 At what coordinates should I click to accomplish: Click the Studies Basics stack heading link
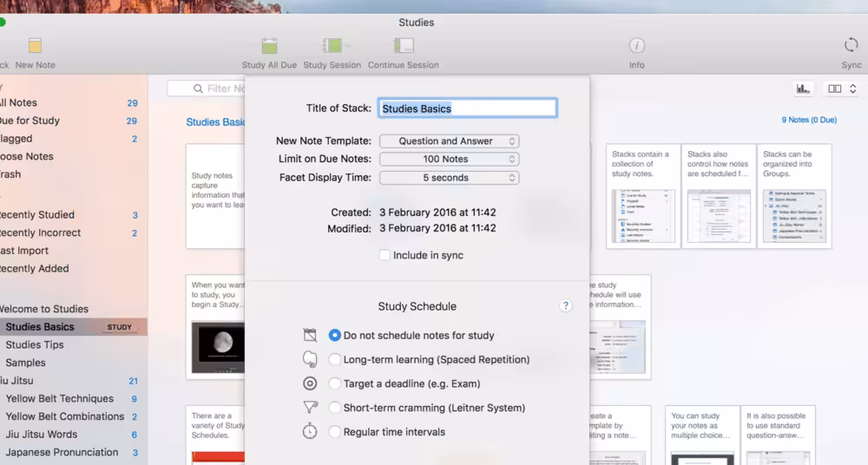point(215,122)
